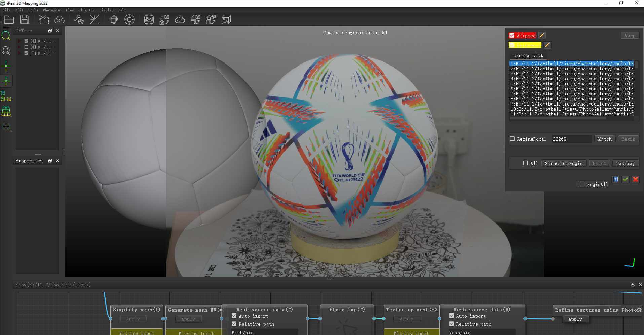Float the Properties panel
Screen dimensions: 644x335
[x=50, y=161]
